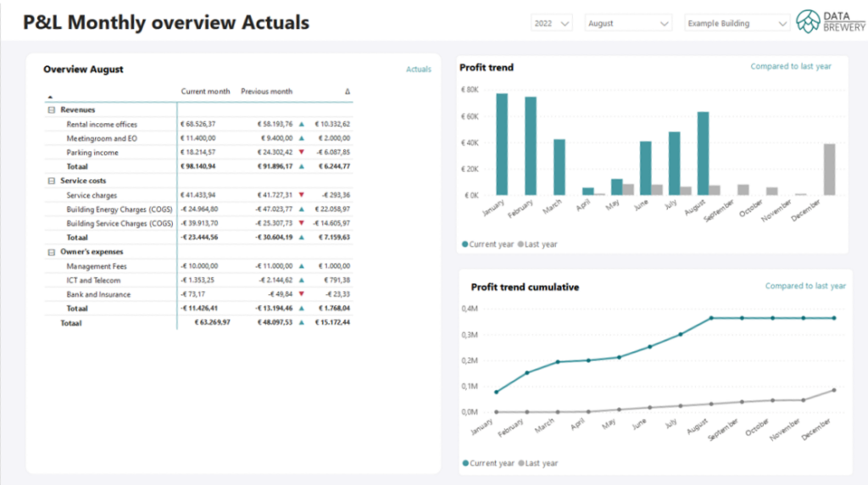Click Last year legend marker in cumulative chart
This screenshot has height=485, width=868.
pos(520,464)
